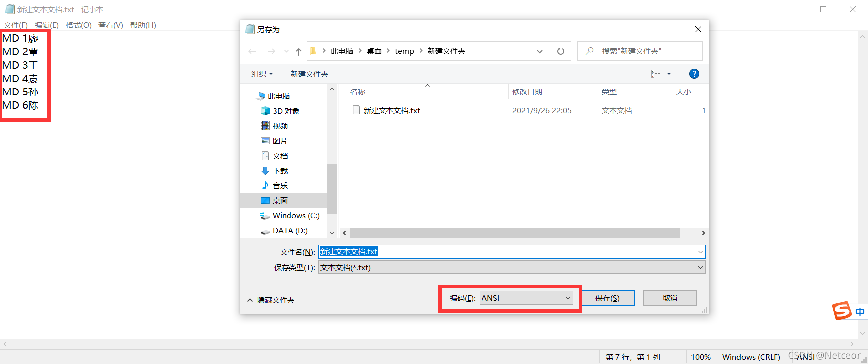The height and width of the screenshot is (364, 868).
Task: Open recent locations dropdown arrow
Action: pos(286,51)
